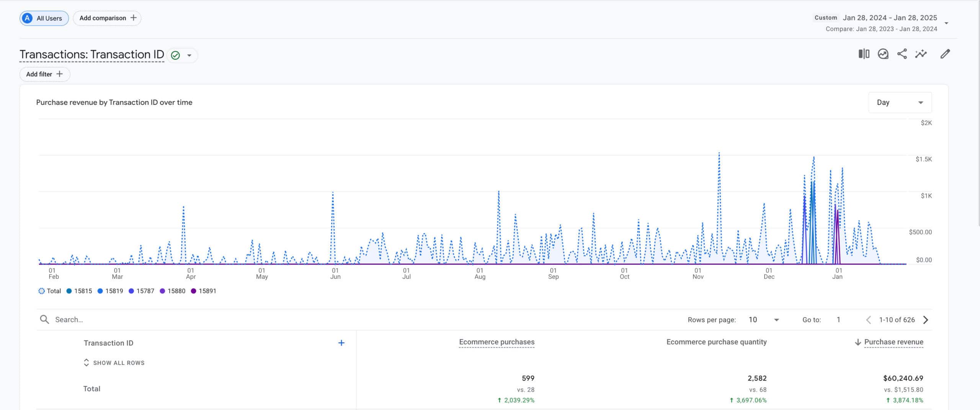This screenshot has width=980, height=410.
Task: Click the Add comparison button
Action: [x=107, y=18]
